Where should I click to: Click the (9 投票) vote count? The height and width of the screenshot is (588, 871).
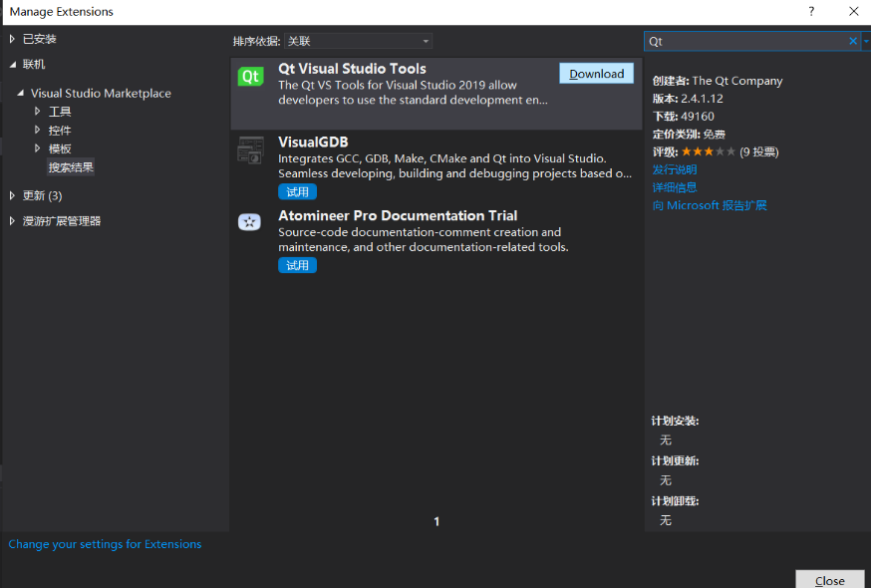tap(758, 151)
